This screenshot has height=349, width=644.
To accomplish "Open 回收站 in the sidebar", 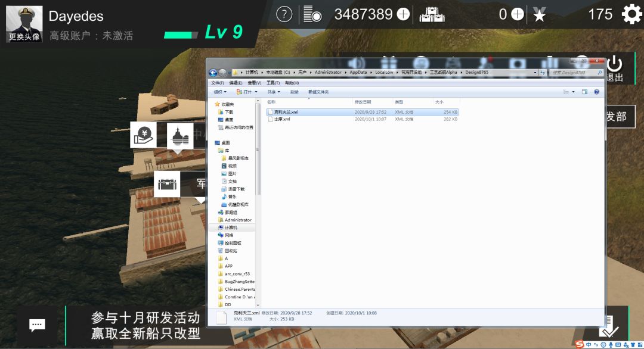I will pyautogui.click(x=228, y=251).
